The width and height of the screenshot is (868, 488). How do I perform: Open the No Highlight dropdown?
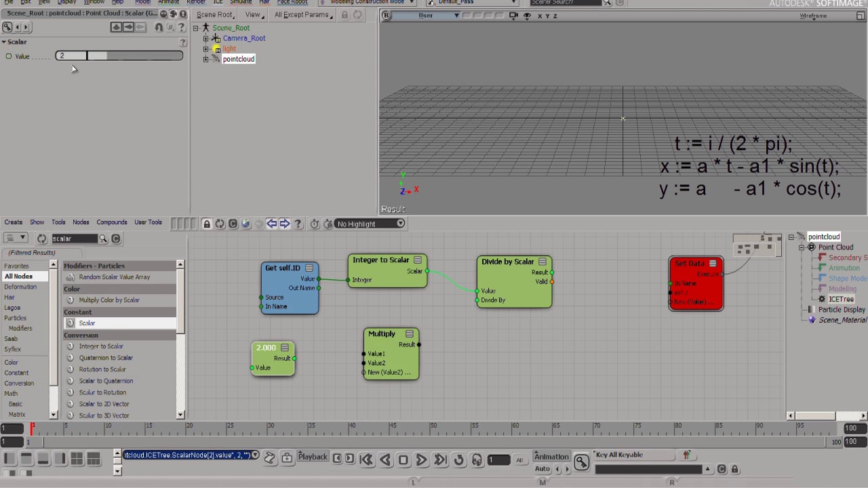[370, 224]
